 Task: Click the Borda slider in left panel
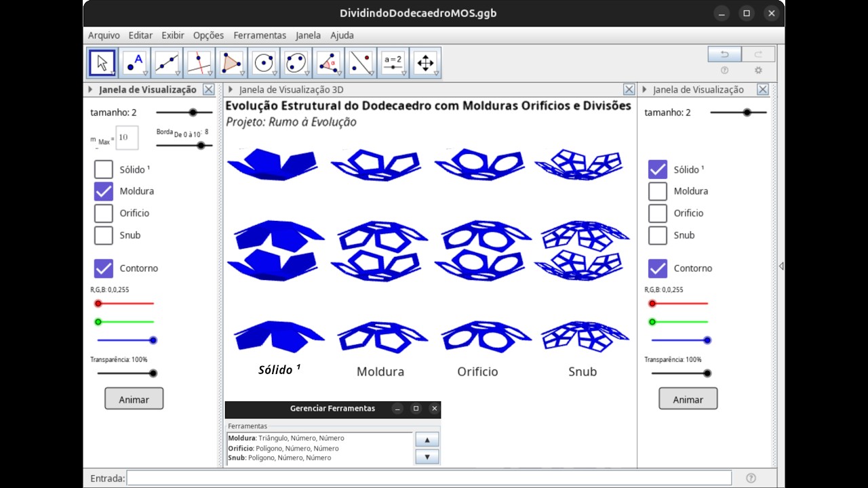point(184,145)
